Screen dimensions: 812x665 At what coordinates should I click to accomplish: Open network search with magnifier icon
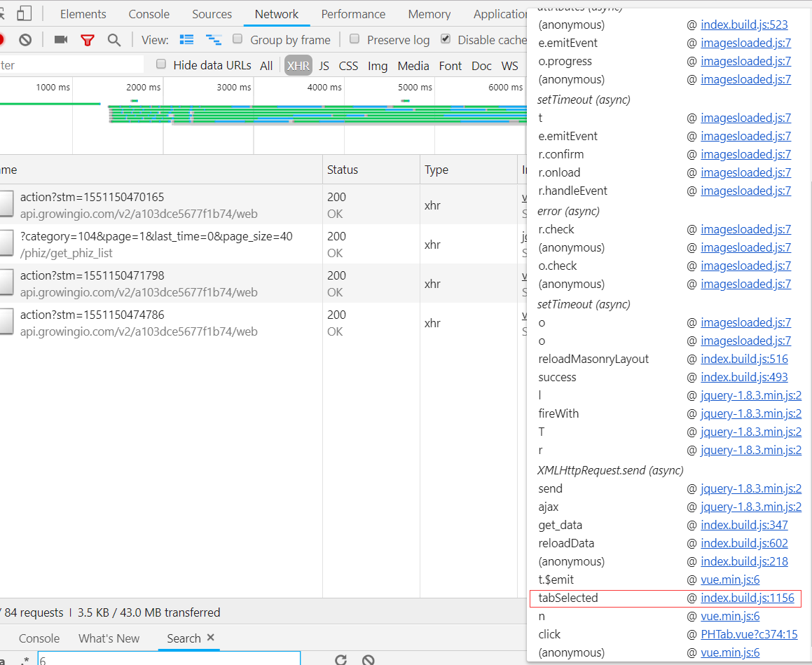114,40
